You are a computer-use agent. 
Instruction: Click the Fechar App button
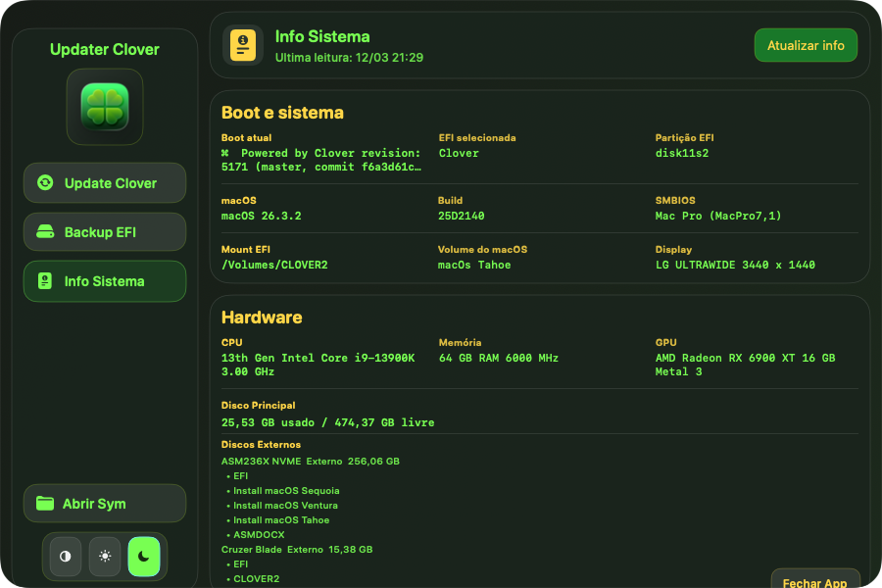815,581
